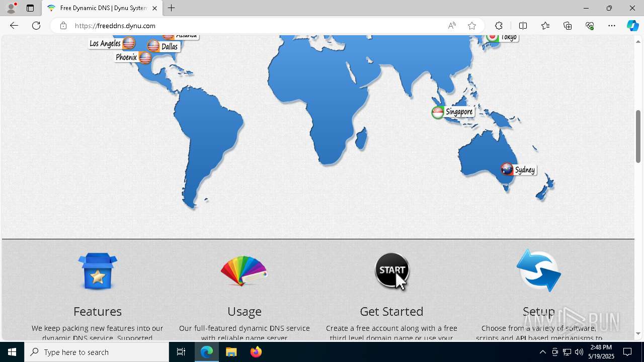Toggle Split screen view
This screenshot has width=644, height=362.
point(523,26)
